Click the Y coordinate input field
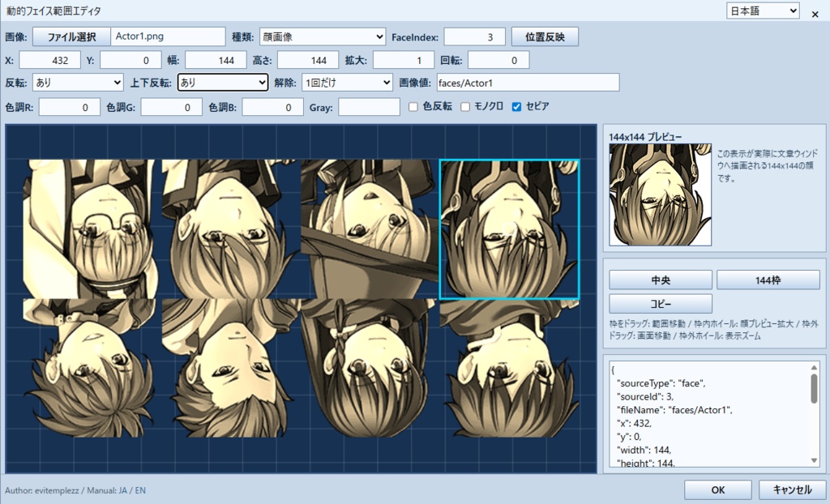830x504 pixels. 130,60
